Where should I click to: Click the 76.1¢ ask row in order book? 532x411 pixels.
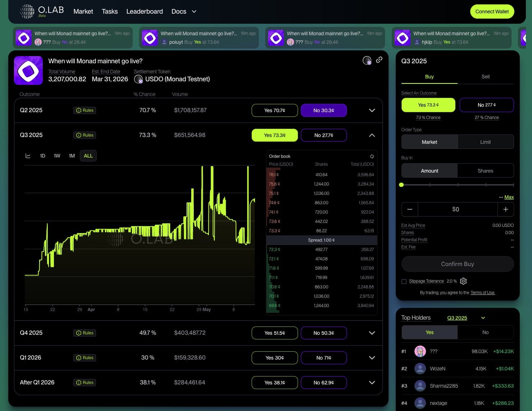(x=321, y=175)
